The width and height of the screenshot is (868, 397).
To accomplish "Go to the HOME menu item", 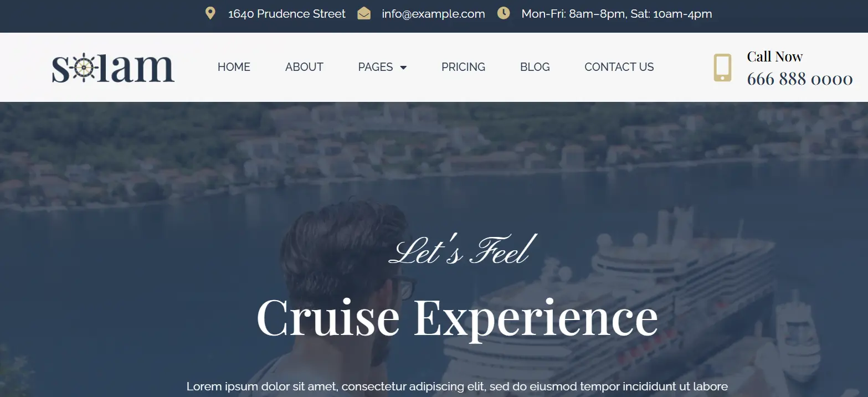I will coord(234,67).
